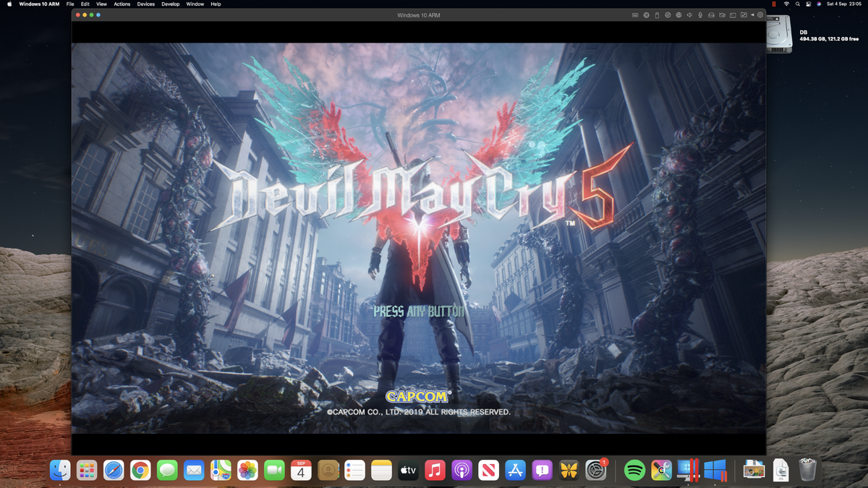The height and width of the screenshot is (488, 868).
Task: Open Podcasts from the Dock
Action: click(x=461, y=471)
